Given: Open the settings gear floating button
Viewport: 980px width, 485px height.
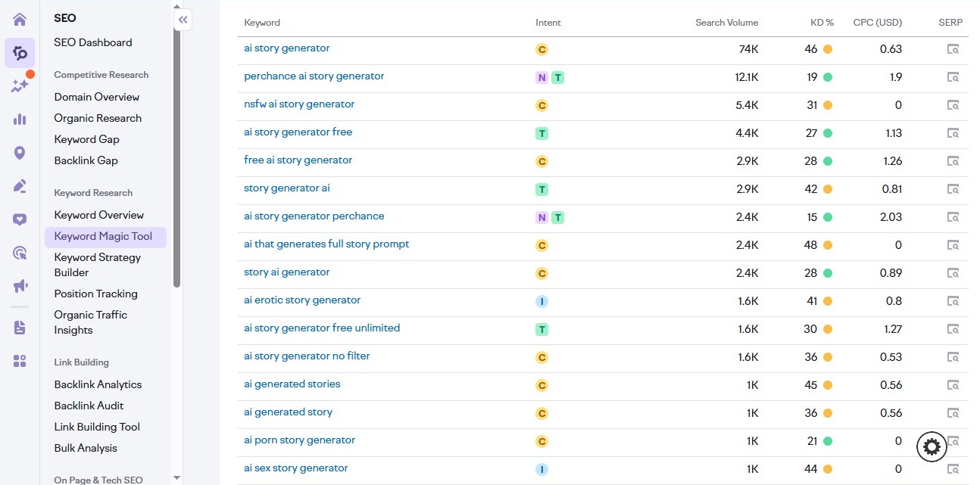Looking at the screenshot, I should [932, 446].
